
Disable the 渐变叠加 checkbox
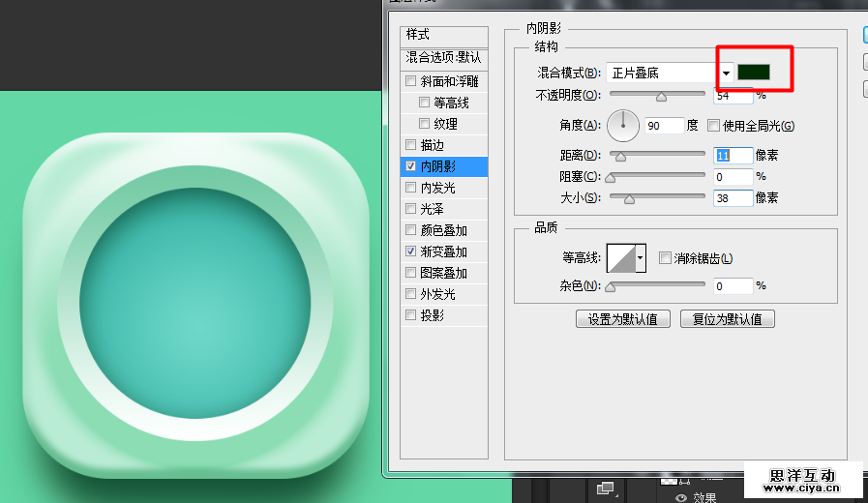410,251
